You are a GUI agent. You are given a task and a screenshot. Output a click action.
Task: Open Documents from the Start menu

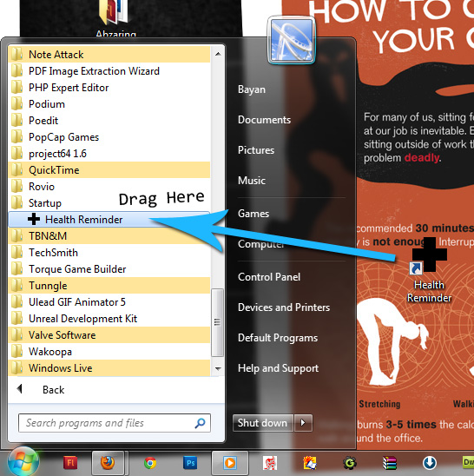264,120
